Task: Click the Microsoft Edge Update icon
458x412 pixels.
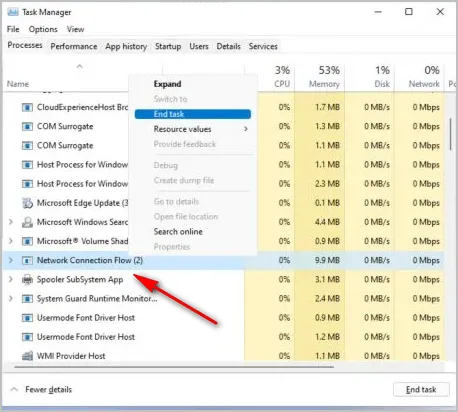Action: click(27, 203)
